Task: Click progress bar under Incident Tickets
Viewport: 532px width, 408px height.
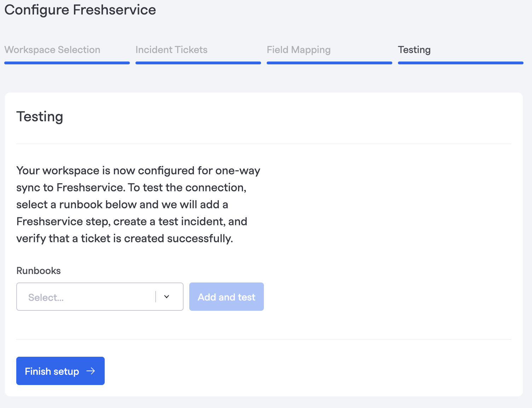Action: pyautogui.click(x=198, y=63)
